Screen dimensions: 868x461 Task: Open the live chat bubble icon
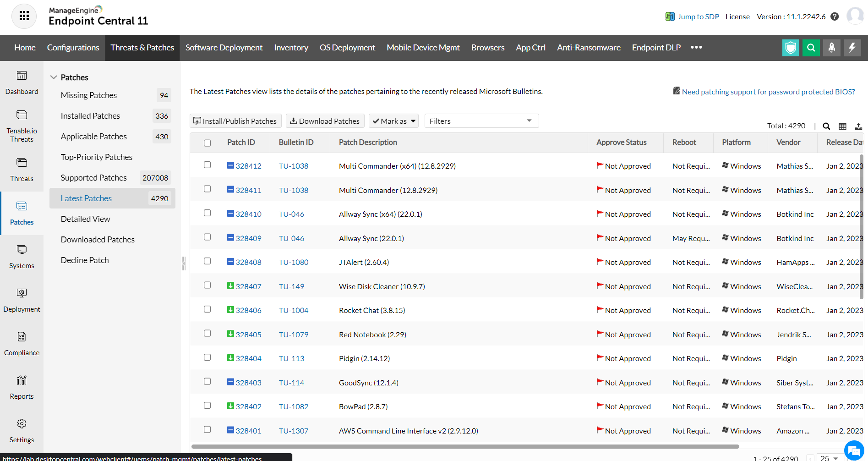point(854,450)
